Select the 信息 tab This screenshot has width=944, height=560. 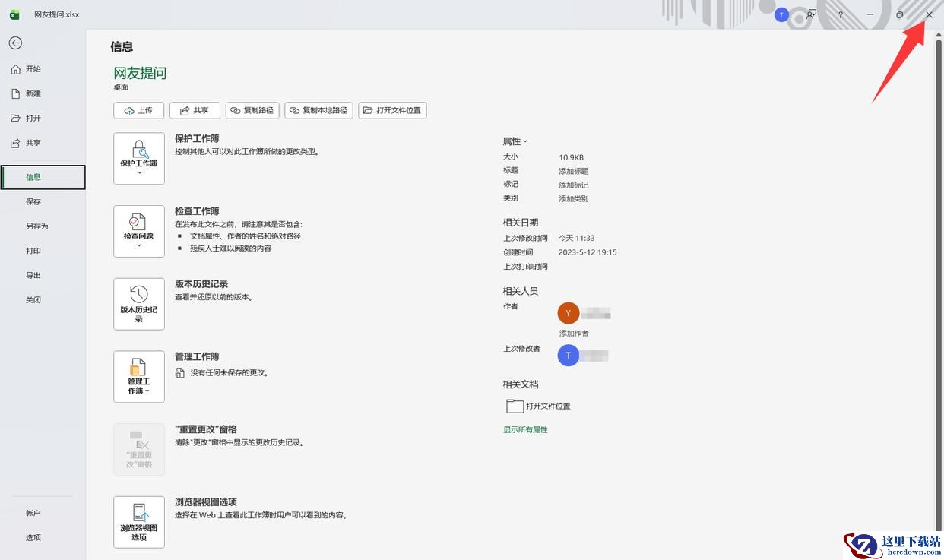click(43, 177)
